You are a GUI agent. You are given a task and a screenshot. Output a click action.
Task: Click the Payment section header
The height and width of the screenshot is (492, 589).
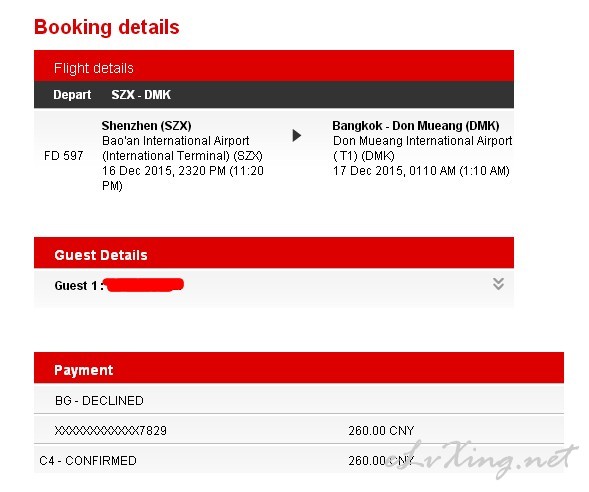click(x=299, y=368)
